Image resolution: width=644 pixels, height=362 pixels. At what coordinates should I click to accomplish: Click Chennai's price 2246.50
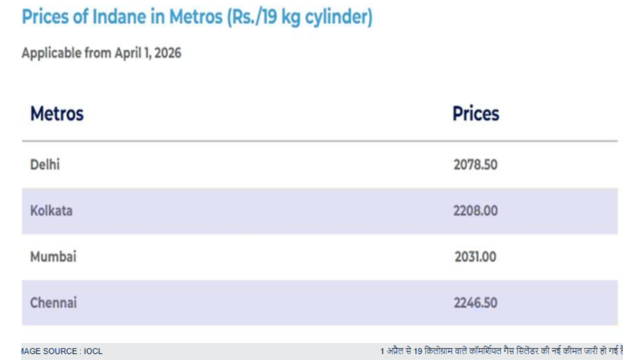coord(475,303)
